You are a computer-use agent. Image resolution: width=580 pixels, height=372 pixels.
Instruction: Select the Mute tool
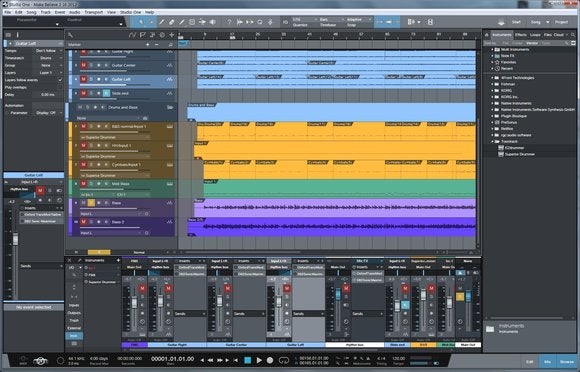click(192, 22)
